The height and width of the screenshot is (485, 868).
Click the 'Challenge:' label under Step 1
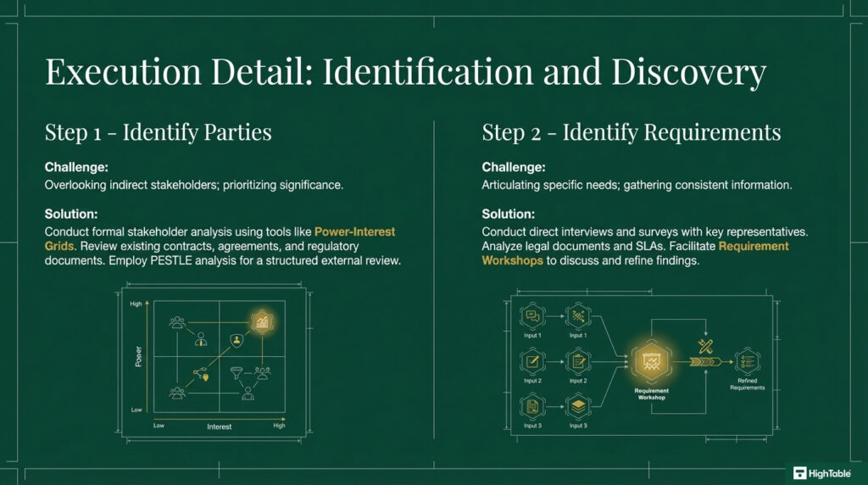click(76, 167)
